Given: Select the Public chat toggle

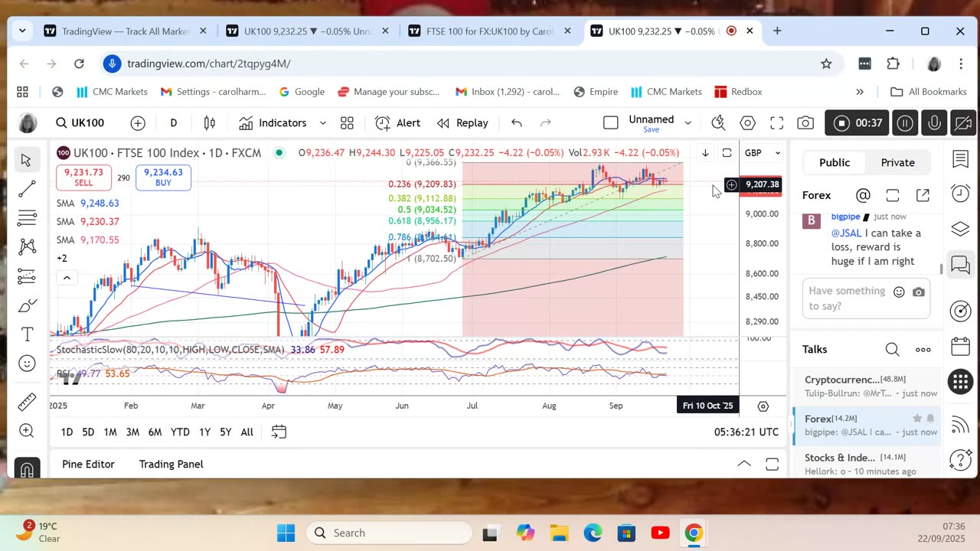Looking at the screenshot, I should [835, 162].
